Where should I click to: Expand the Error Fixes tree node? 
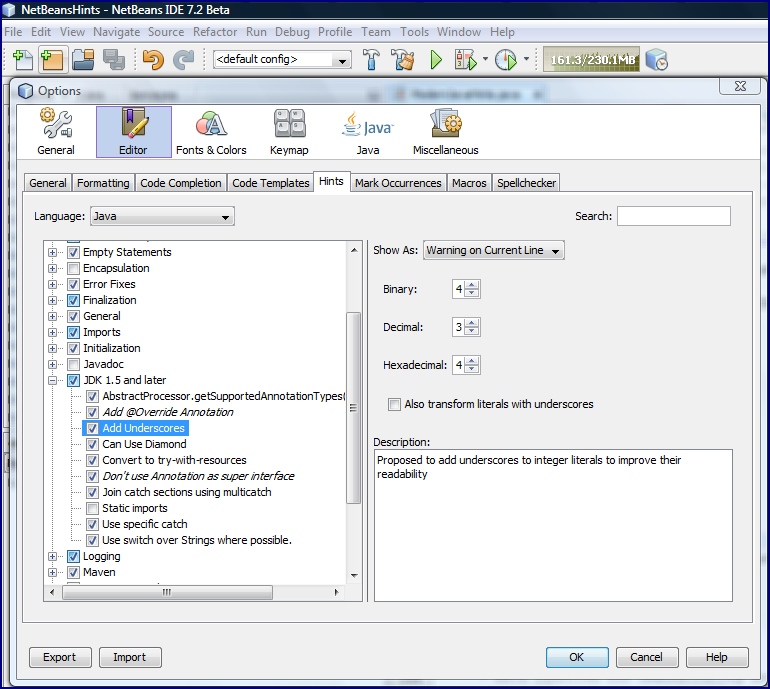53,284
